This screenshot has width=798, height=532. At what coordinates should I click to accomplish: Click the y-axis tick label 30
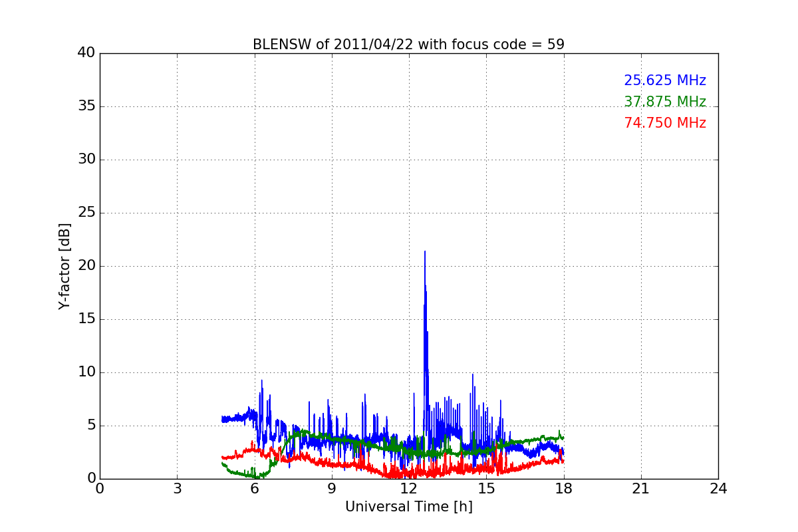(x=86, y=160)
